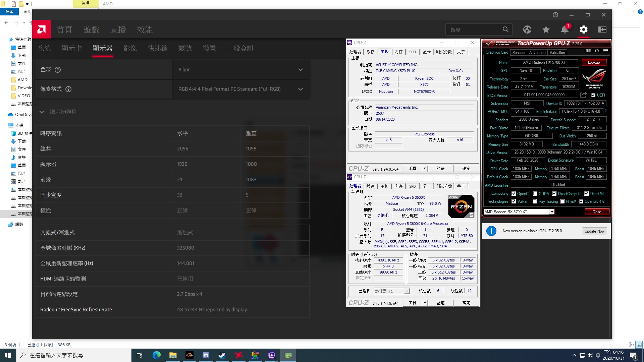Open the 装置 settings sub-tab in Radeon
644x362 pixels.
coord(209,48)
